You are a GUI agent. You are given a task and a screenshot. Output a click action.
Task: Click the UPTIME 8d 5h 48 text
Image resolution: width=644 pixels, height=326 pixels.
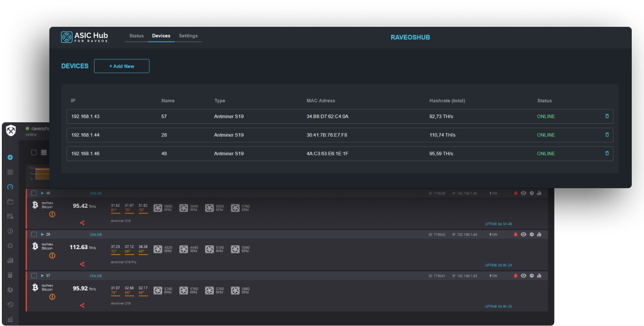pos(498,224)
